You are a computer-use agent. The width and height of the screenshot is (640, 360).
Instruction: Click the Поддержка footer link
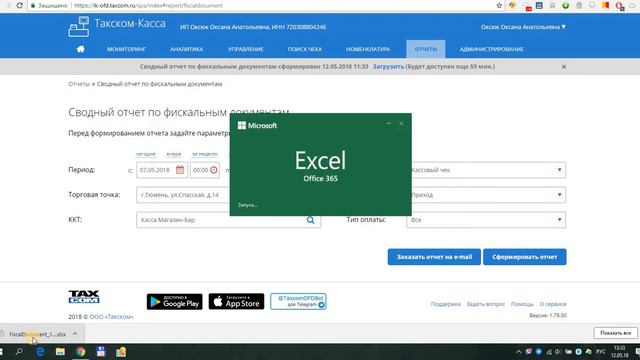tap(445, 304)
